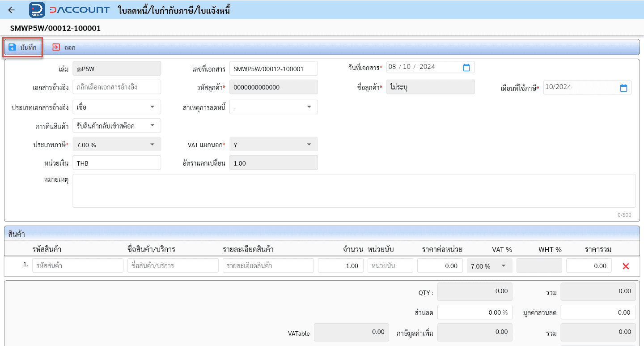Screen dimensions: 644x346
Task: Click the ชื่อลูกค้า field ไม่ระบุ
Action: pyautogui.click(x=430, y=87)
